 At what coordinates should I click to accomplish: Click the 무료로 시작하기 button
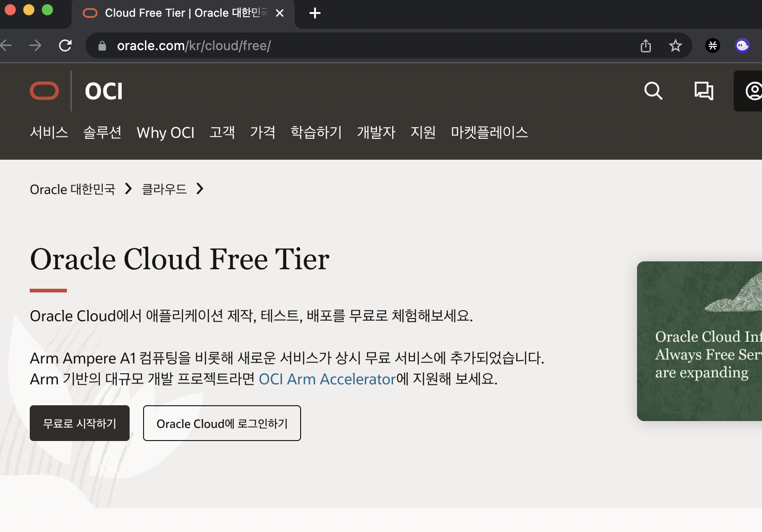click(79, 423)
